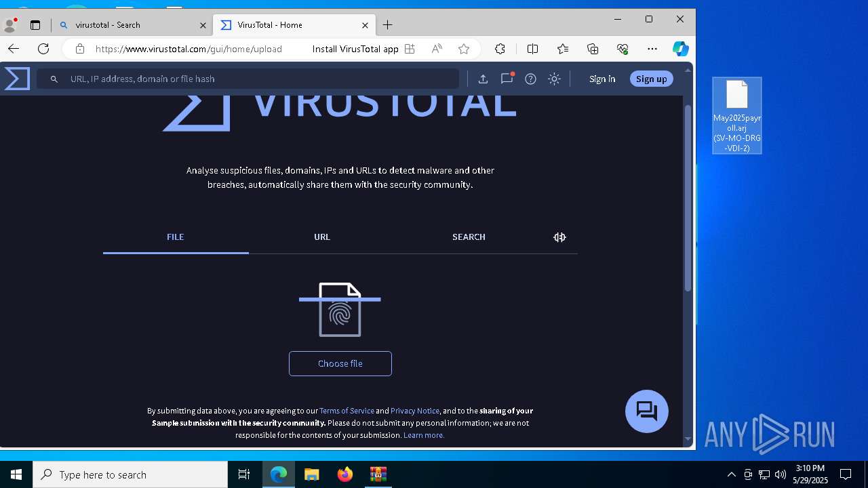Viewport: 868px width, 488px height.
Task: Click Install VirusTotal app icon
Action: [410, 49]
